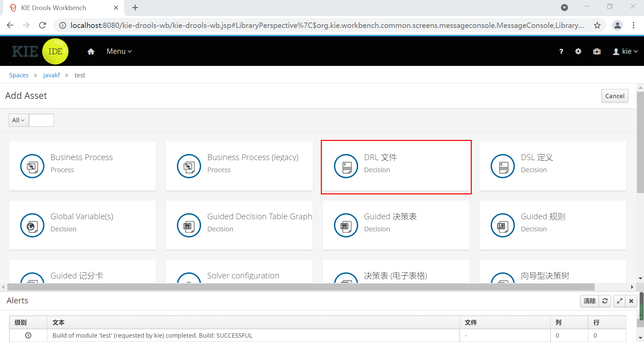Open the Menu dropdown
This screenshot has width=644, height=342.
(x=119, y=51)
